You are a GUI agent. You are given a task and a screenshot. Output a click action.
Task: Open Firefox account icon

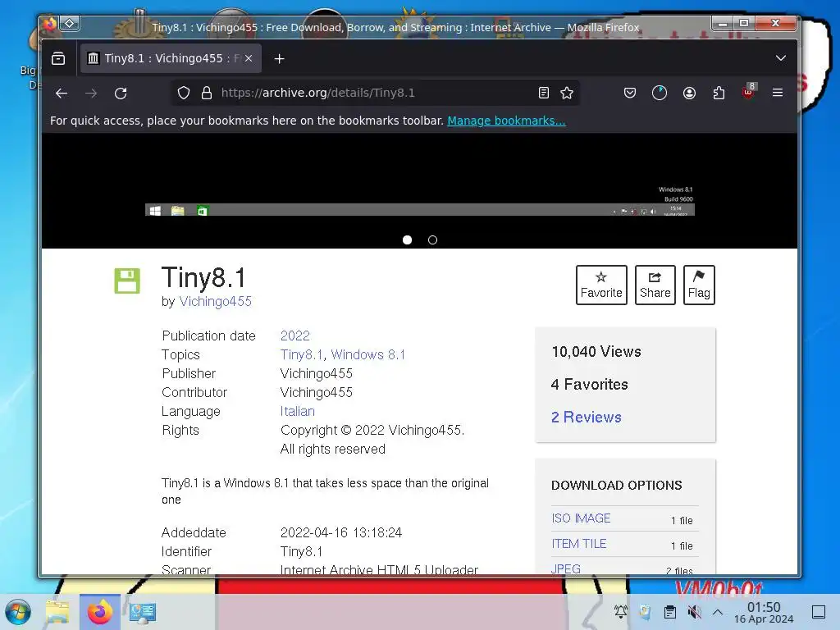[689, 94]
